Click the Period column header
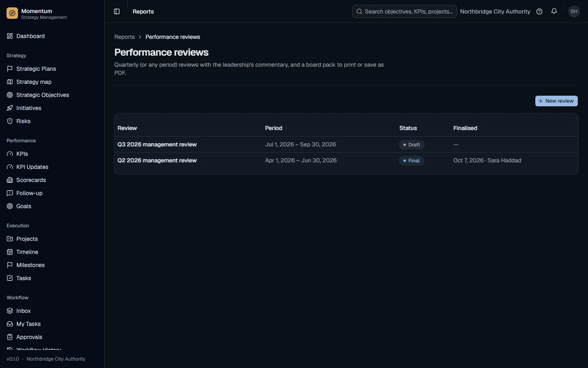This screenshot has height=368, width=588. pos(274,128)
